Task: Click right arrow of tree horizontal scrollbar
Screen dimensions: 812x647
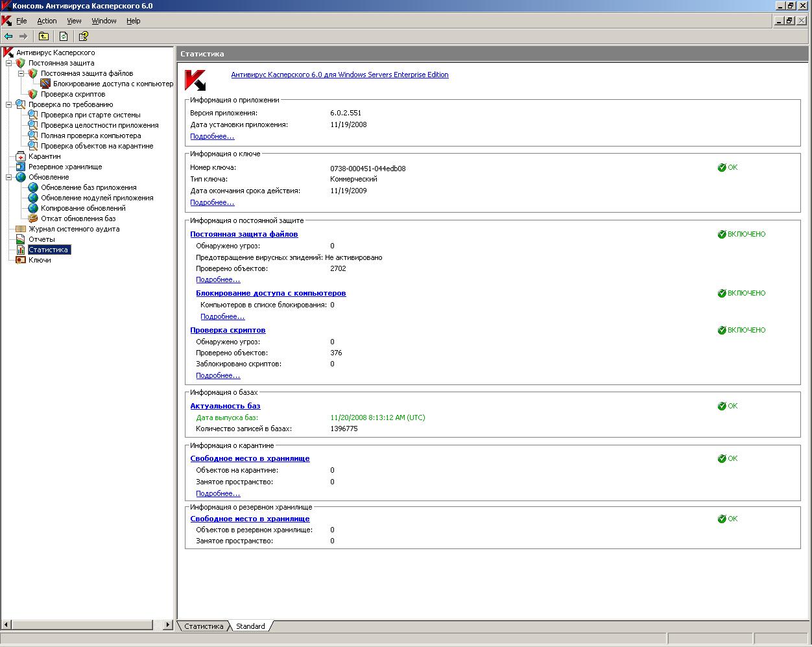Action: [168, 625]
